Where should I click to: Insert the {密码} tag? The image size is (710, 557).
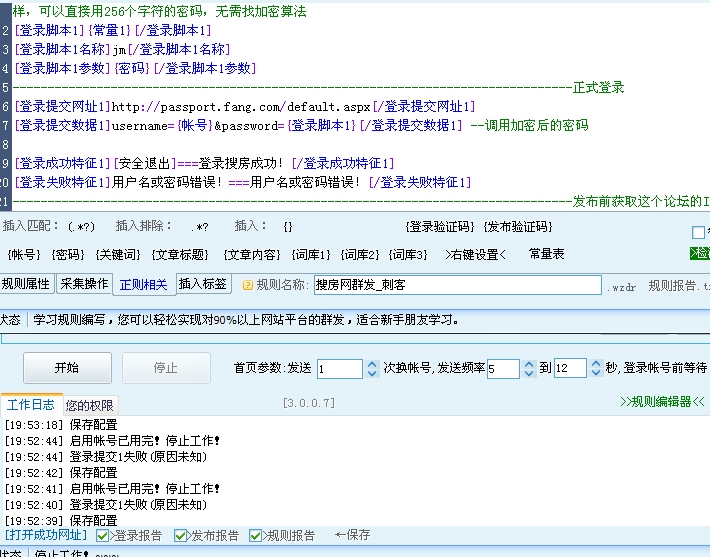pyautogui.click(x=68, y=254)
